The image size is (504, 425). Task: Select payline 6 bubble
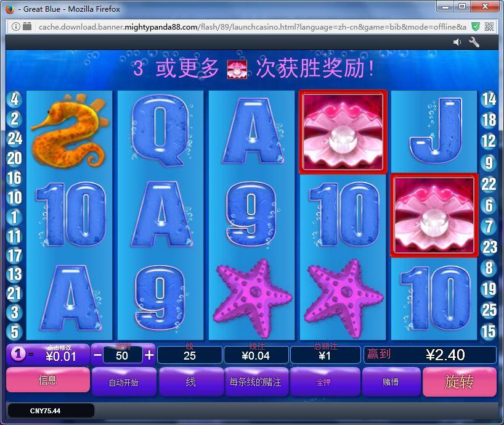pyautogui.click(x=489, y=205)
